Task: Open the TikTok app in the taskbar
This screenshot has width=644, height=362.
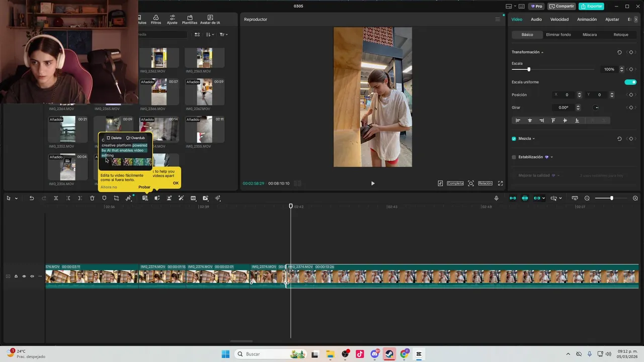Action: (360, 354)
